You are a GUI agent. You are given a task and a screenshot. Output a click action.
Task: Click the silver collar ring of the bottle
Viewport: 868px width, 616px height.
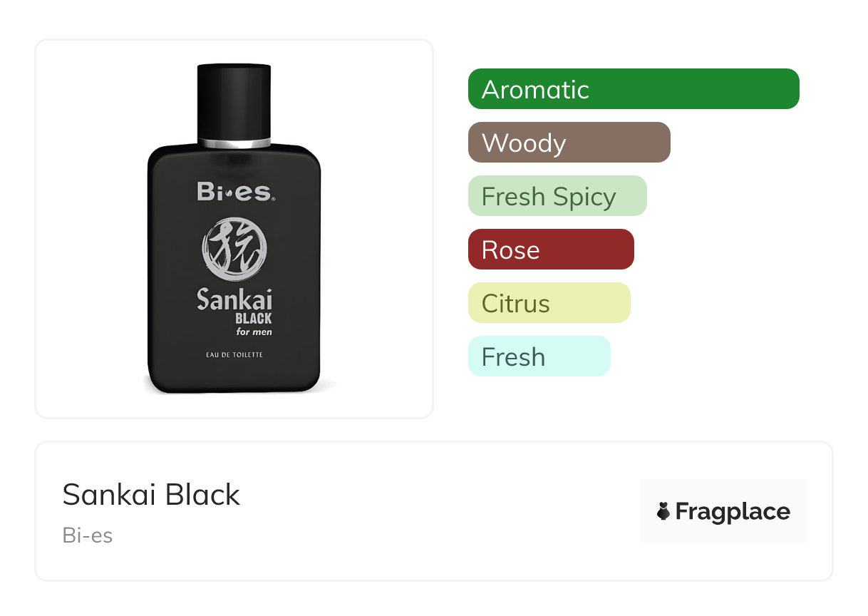pyautogui.click(x=234, y=141)
